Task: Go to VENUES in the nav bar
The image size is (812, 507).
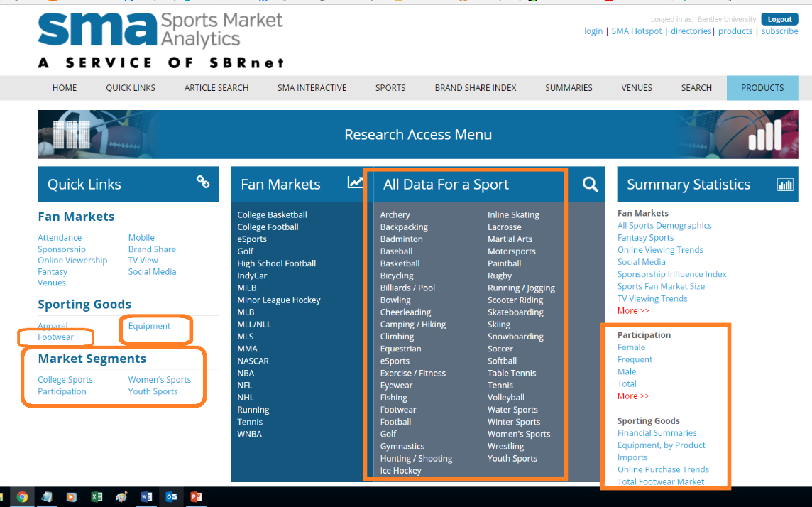Action: 637,88
